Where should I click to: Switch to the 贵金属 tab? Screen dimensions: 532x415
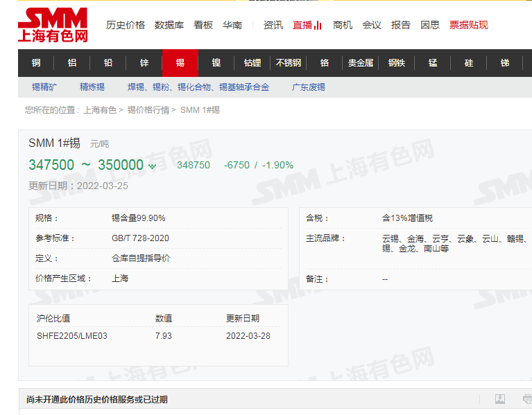361,63
